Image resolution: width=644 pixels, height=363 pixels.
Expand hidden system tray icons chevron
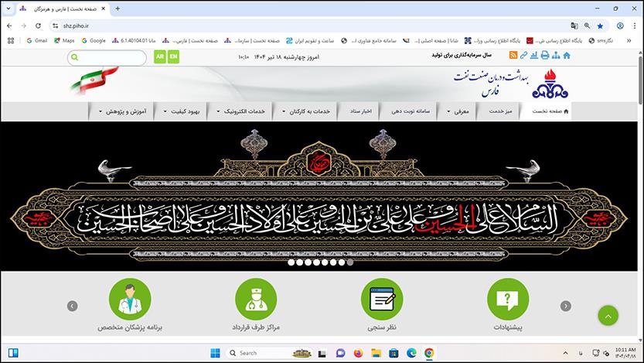[566, 353]
